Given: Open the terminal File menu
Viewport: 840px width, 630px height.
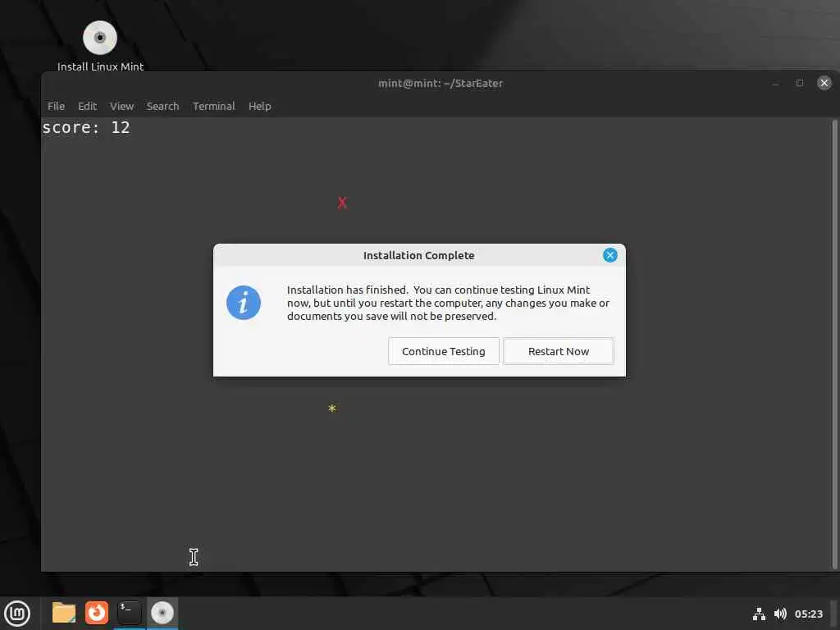Looking at the screenshot, I should pos(57,106).
